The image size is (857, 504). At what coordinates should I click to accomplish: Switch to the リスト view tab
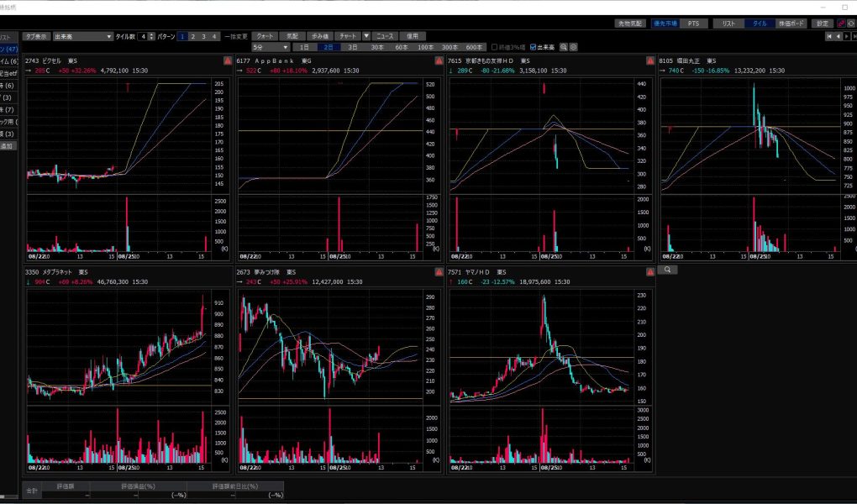click(x=728, y=24)
